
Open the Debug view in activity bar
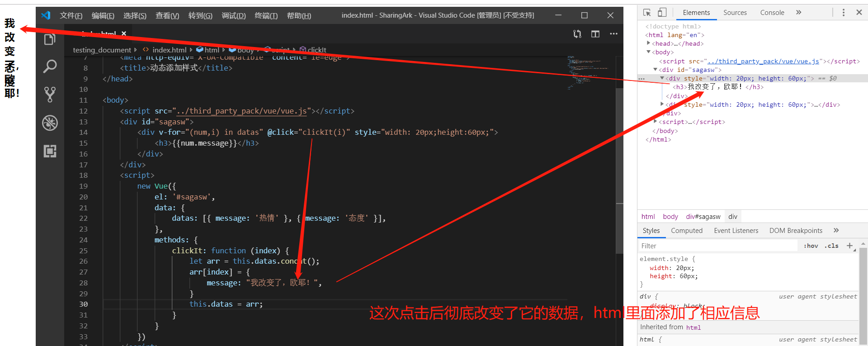[x=50, y=123]
